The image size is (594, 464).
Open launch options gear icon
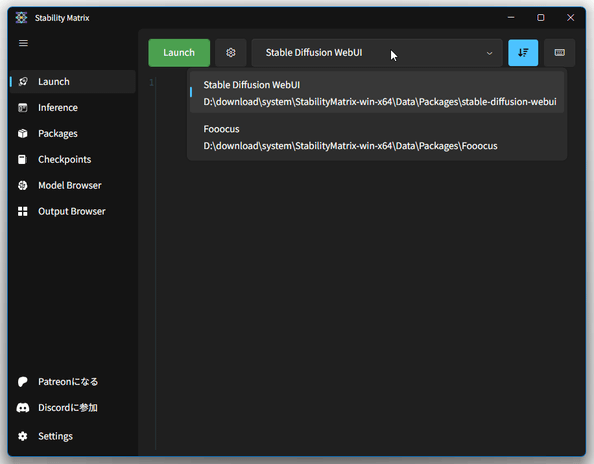231,53
